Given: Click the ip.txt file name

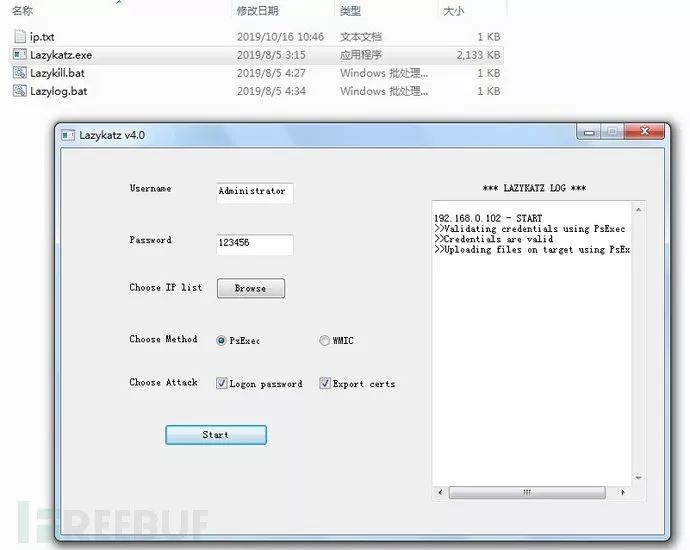Looking at the screenshot, I should (x=42, y=37).
